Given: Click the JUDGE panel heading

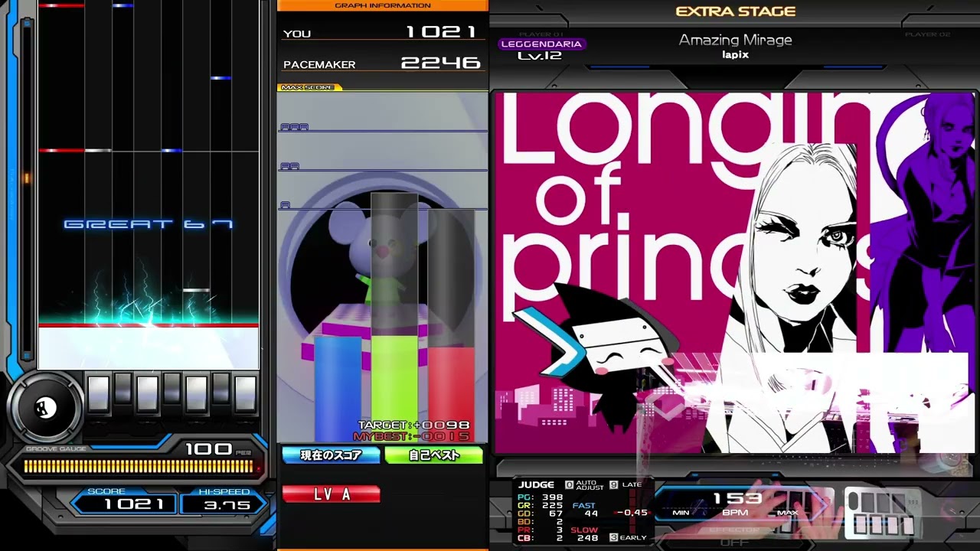Looking at the screenshot, I should coord(536,484).
